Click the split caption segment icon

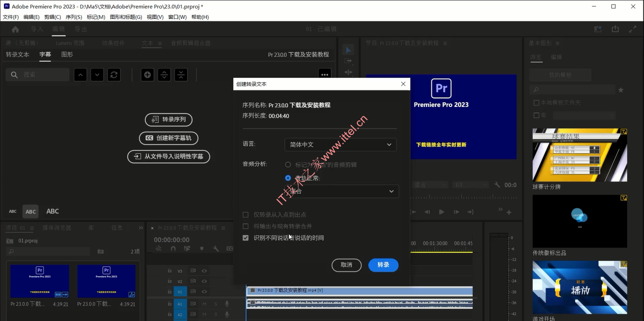(x=164, y=74)
